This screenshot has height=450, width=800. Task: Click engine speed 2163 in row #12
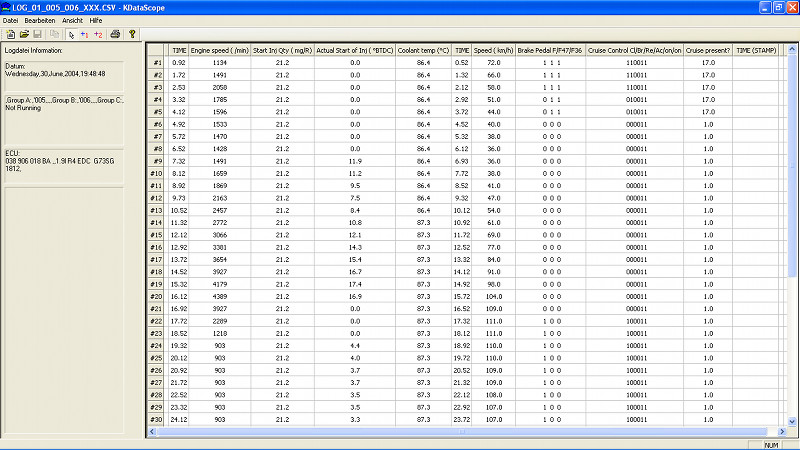[219, 198]
